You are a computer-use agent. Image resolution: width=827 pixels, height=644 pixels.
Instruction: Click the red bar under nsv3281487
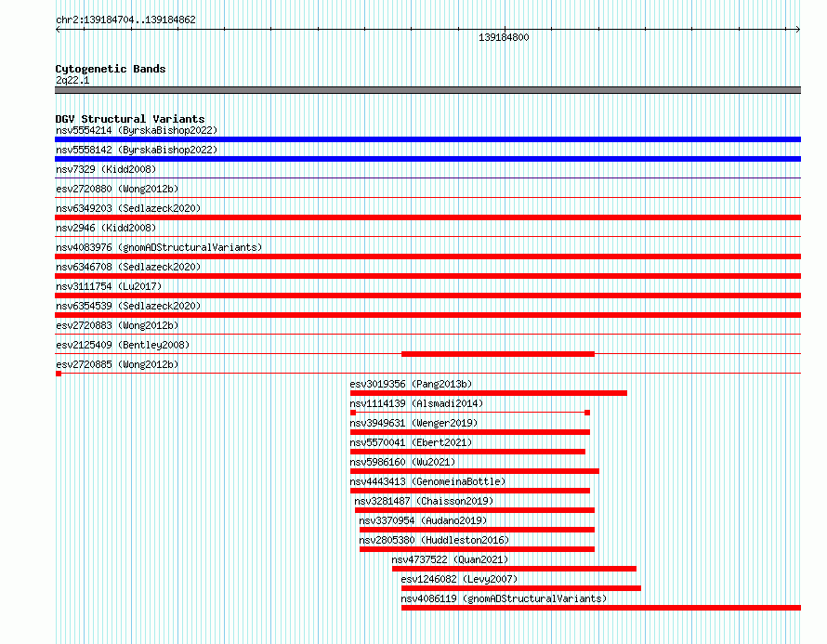click(475, 510)
